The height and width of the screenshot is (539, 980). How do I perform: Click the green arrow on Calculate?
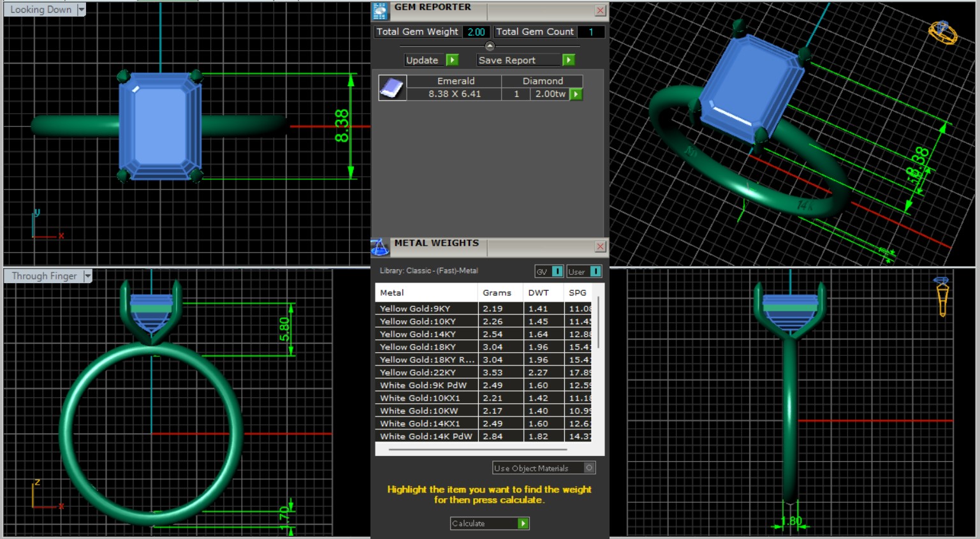[x=523, y=524]
